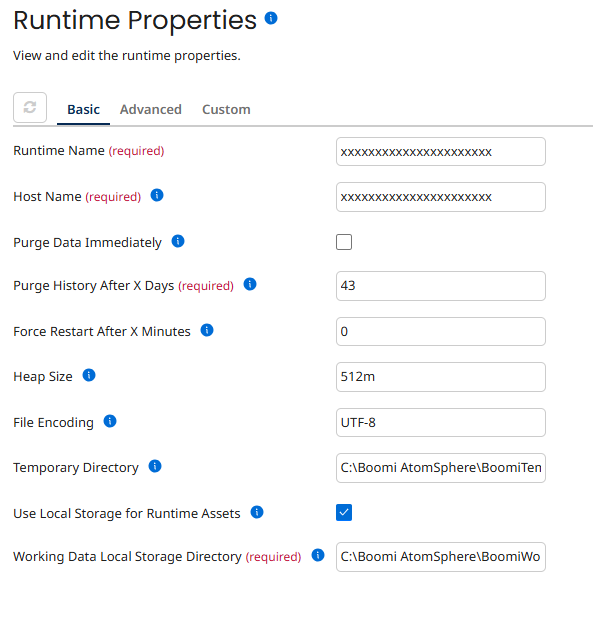Click Working Data Local Storage Directory info icon

[x=318, y=555]
